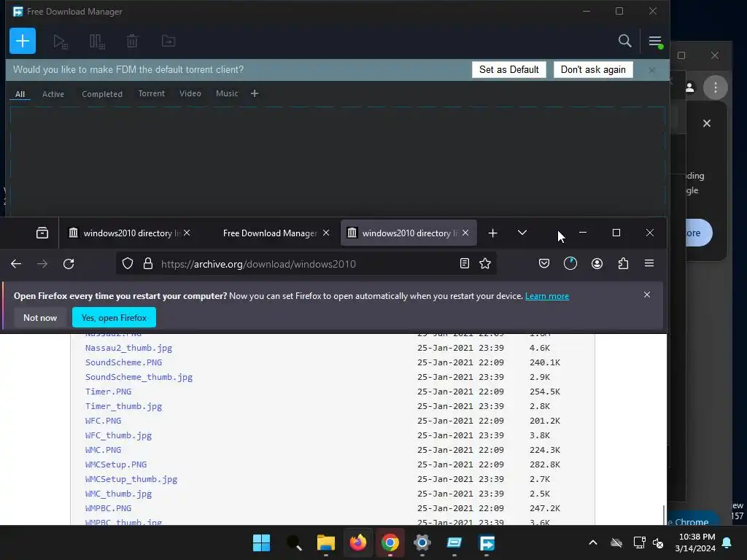
Task: Delete selected download trash icon
Action: (132, 42)
